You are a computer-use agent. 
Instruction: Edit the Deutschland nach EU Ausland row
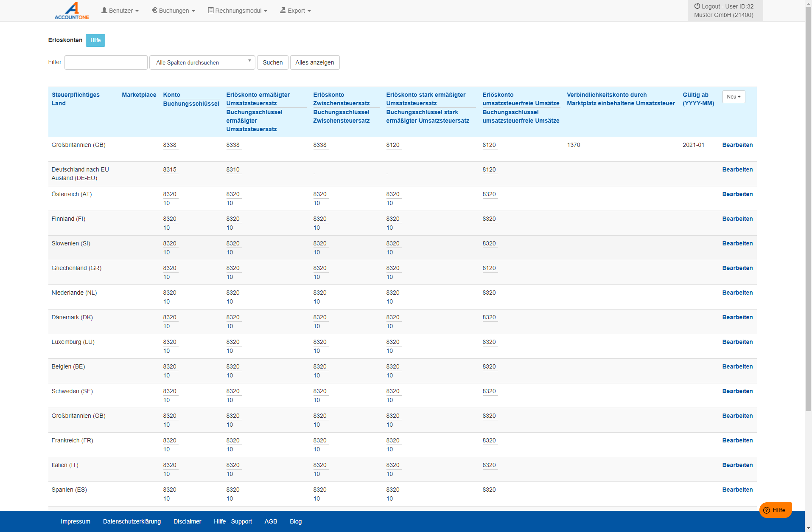[737, 169]
